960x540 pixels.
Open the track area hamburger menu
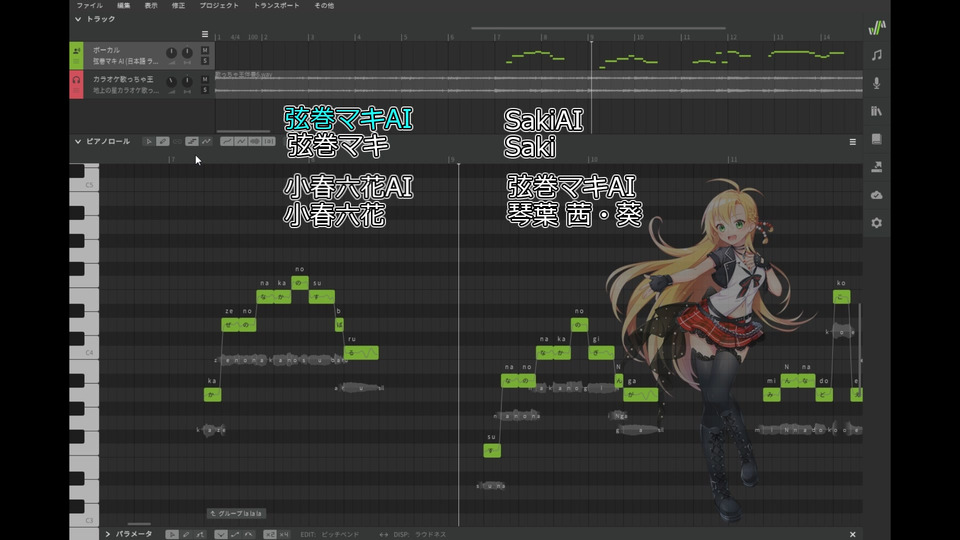coord(205,34)
